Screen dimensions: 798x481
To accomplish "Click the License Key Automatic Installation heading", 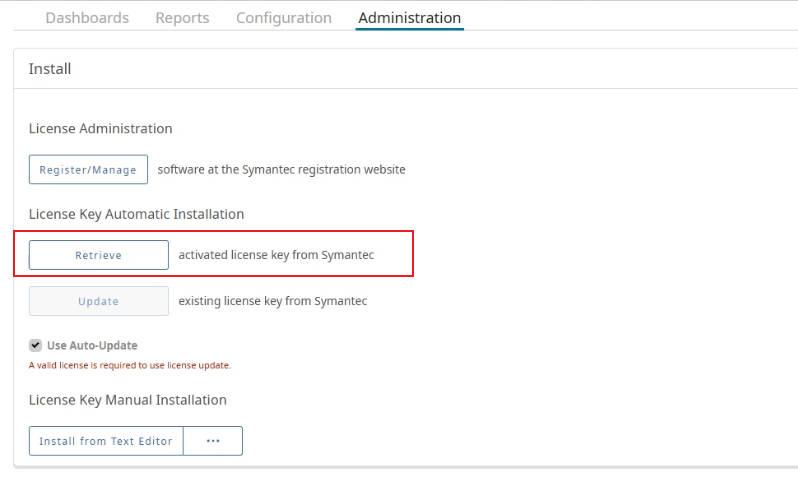I will 136,214.
